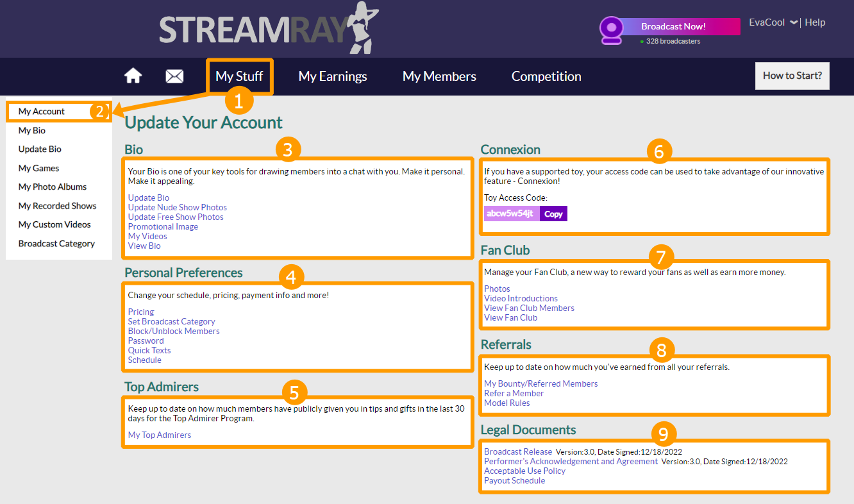Open My Recorded Shows in sidebar
The height and width of the screenshot is (504, 854).
pos(57,206)
